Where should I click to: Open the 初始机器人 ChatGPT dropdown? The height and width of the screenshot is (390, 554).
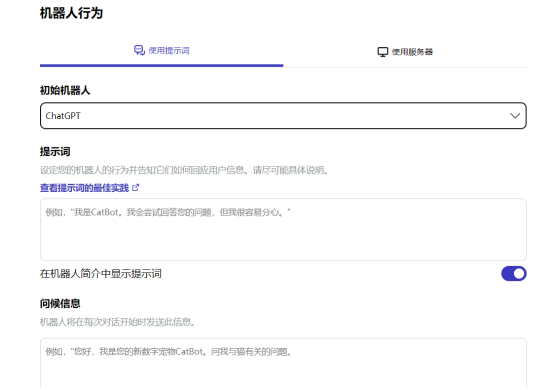283,116
